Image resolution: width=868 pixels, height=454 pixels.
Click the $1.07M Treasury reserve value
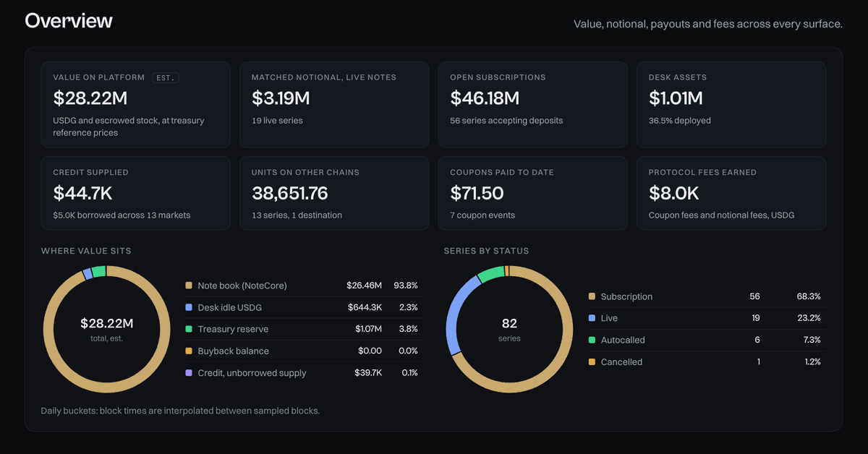point(368,329)
